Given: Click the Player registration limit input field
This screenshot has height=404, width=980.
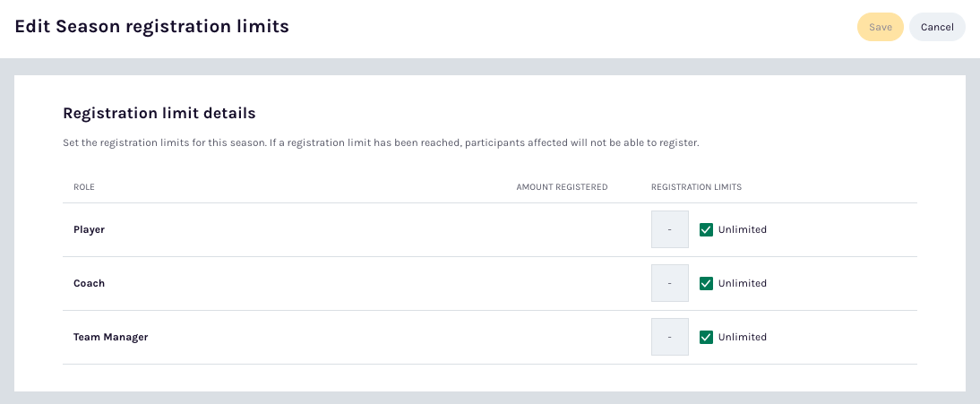Looking at the screenshot, I should pos(669,229).
